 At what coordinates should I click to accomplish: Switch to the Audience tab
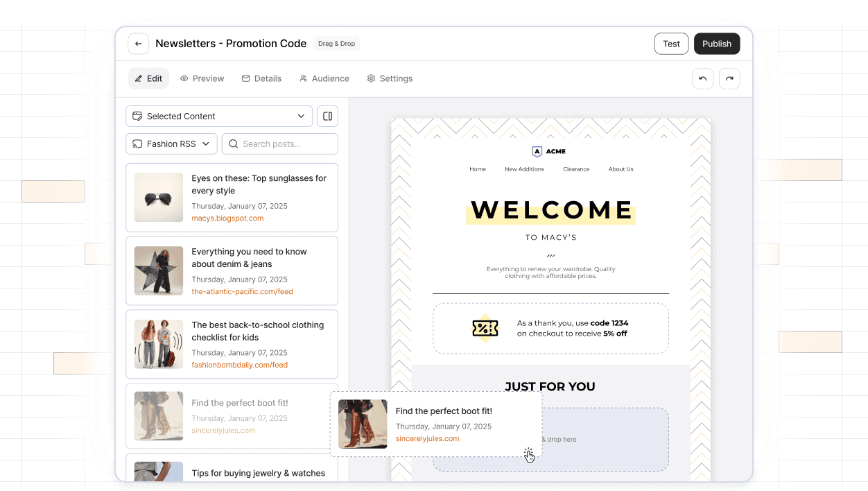pos(324,78)
